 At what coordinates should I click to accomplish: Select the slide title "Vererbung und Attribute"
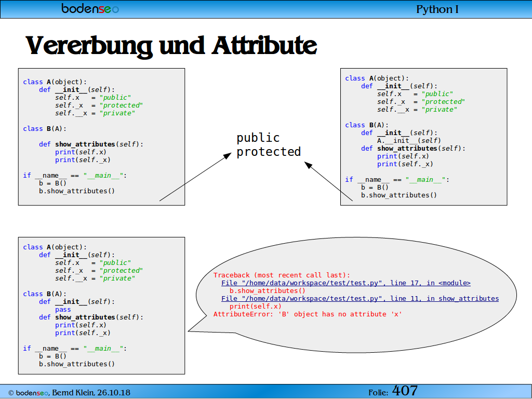[171, 46]
